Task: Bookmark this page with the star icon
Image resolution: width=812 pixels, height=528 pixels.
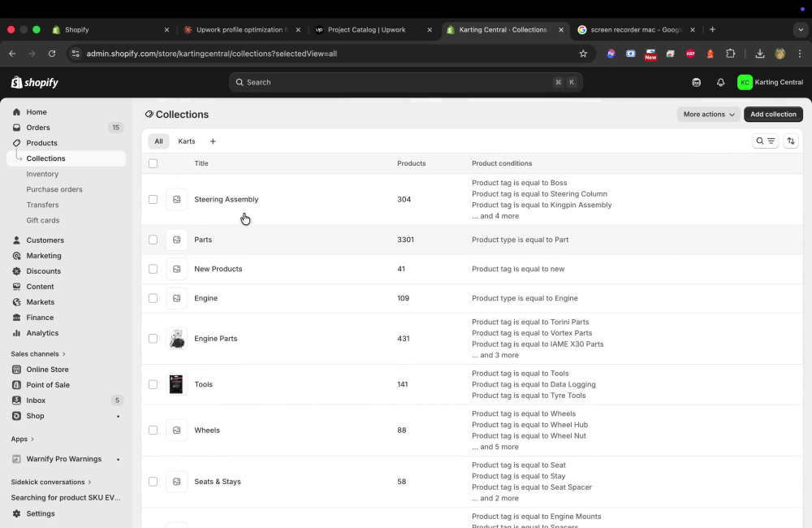Action: (x=583, y=54)
